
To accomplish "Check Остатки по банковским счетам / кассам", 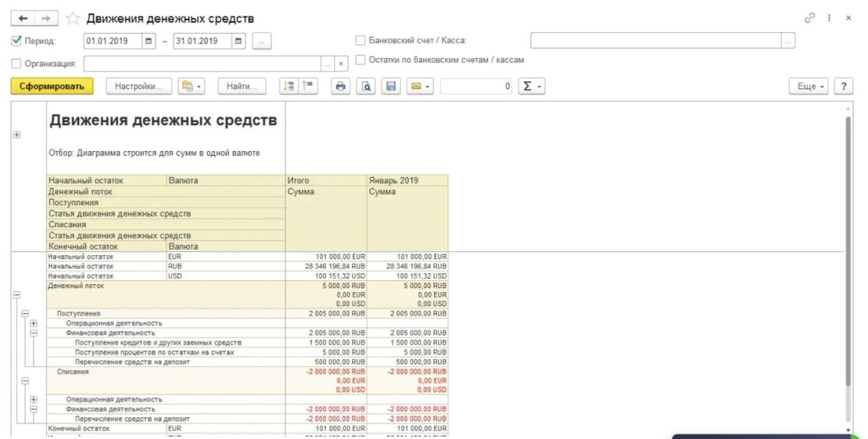I will (x=360, y=59).
